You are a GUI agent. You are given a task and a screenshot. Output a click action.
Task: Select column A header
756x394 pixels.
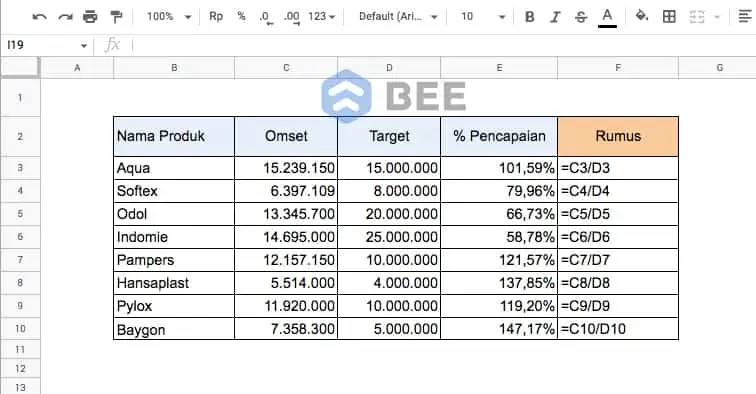click(77, 68)
